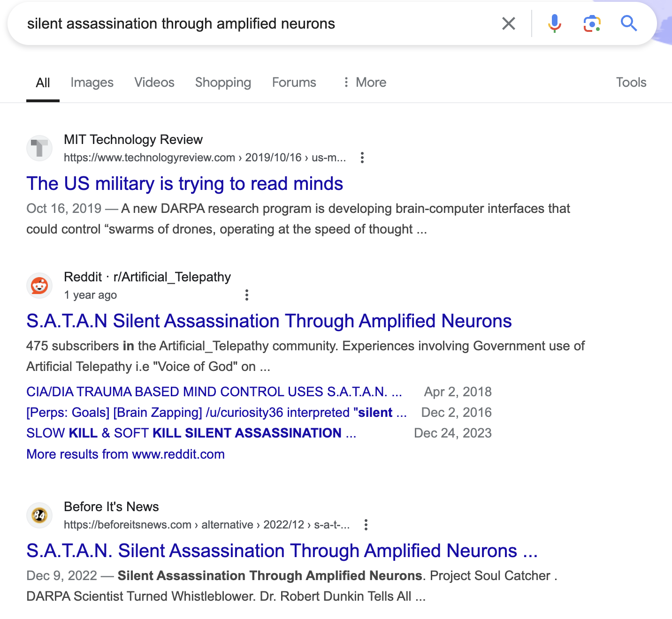Clear the search query with X icon
The image size is (672, 619).
coord(509,23)
